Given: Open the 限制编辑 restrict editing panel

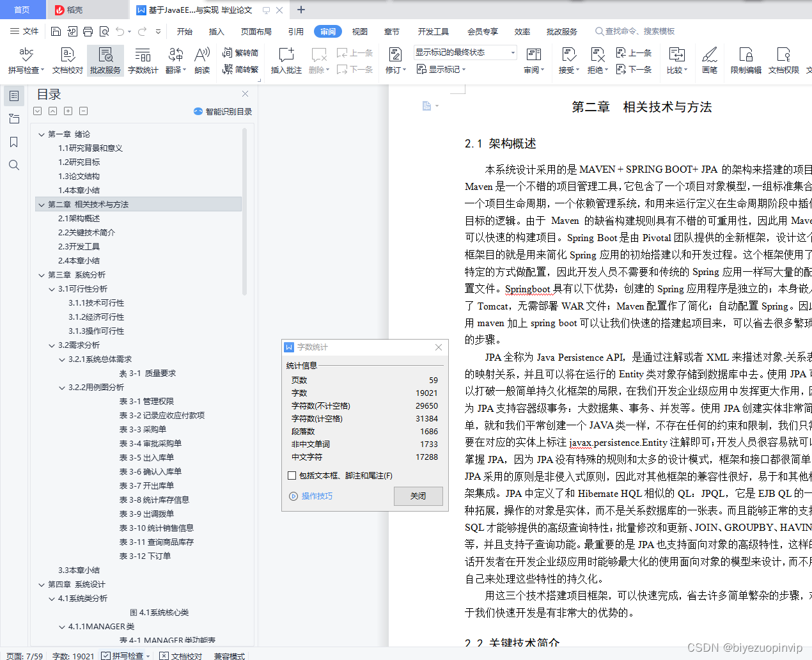Looking at the screenshot, I should click(746, 60).
